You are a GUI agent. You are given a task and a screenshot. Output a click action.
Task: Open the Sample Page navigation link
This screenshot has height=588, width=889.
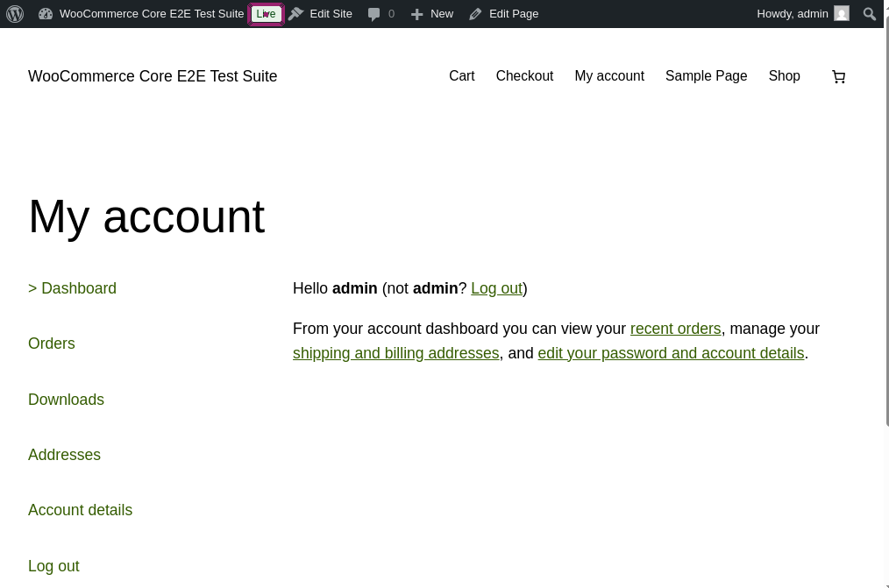coord(706,76)
